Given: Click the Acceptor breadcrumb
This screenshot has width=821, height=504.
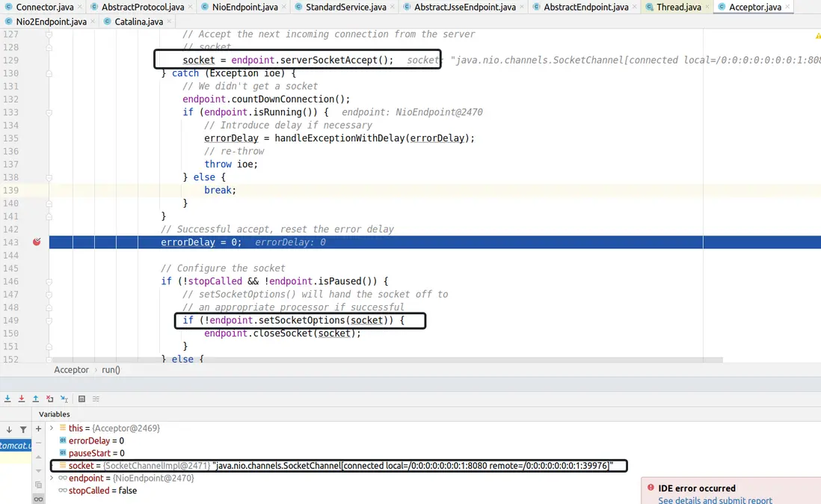Looking at the screenshot, I should coord(71,369).
